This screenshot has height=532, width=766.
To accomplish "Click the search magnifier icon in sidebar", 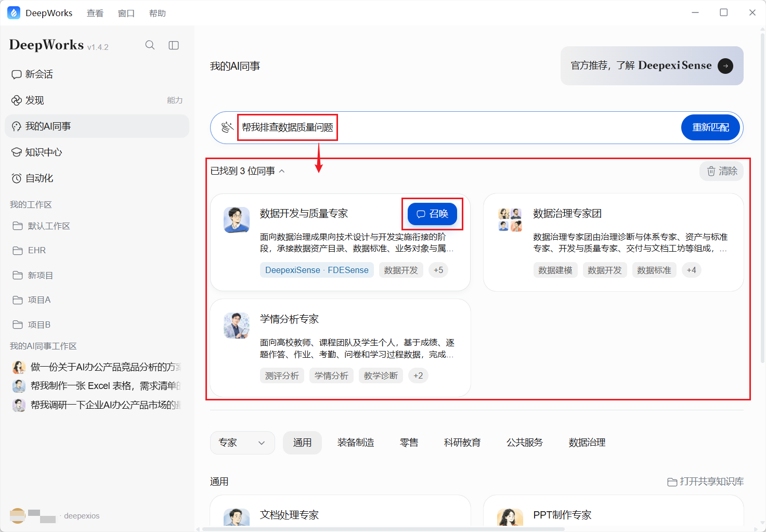I will pos(150,45).
